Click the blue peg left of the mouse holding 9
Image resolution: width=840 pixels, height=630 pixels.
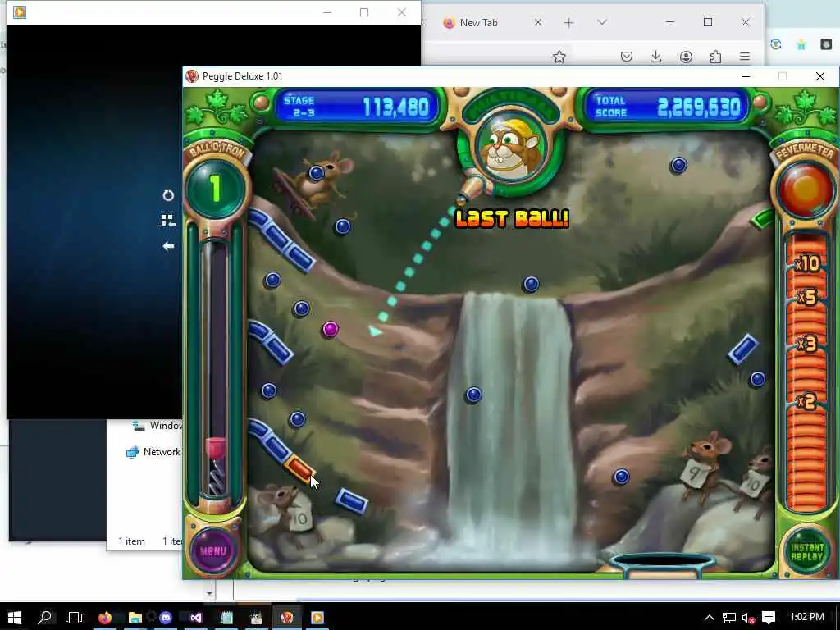click(622, 477)
